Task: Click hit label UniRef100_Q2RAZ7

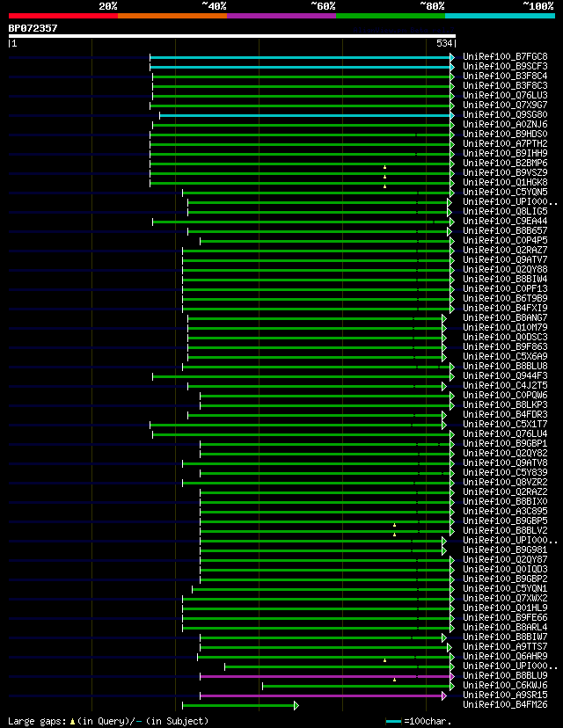Action: pos(505,251)
